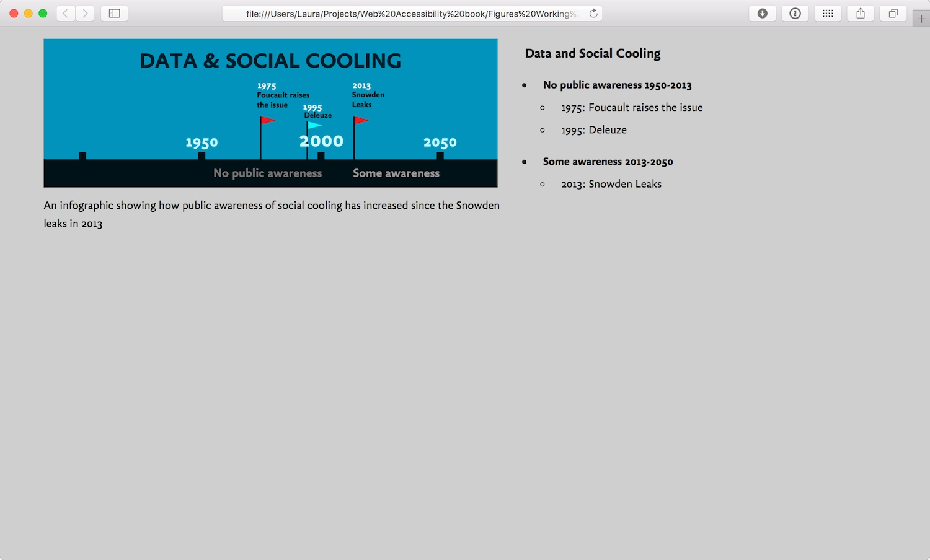Click the Data & Social Cooling infographic
Viewport: 930px width, 560px height.
270,113
